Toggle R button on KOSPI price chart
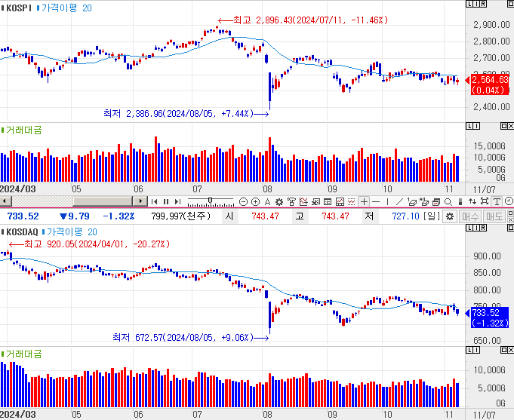This screenshot has height=420, width=514. click(x=484, y=4)
